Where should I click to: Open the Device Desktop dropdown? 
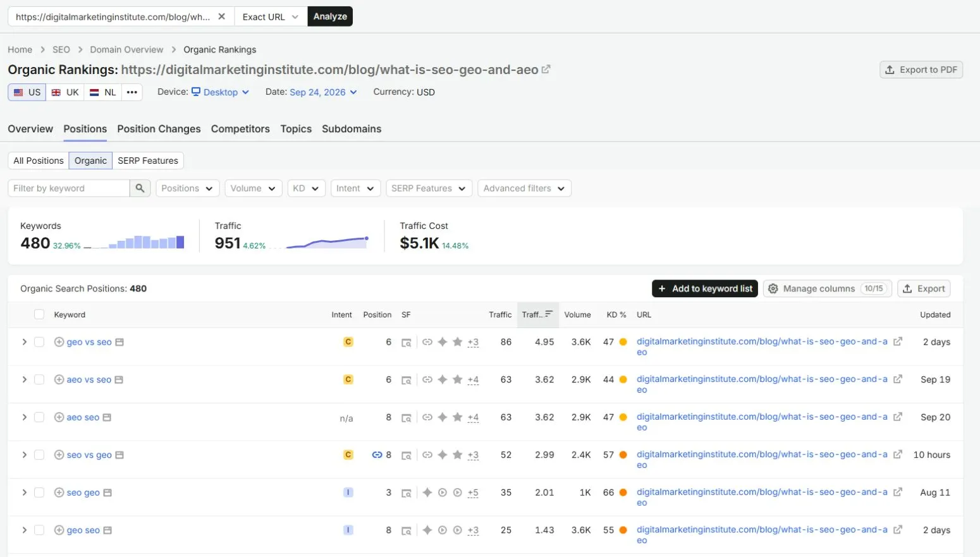(221, 92)
